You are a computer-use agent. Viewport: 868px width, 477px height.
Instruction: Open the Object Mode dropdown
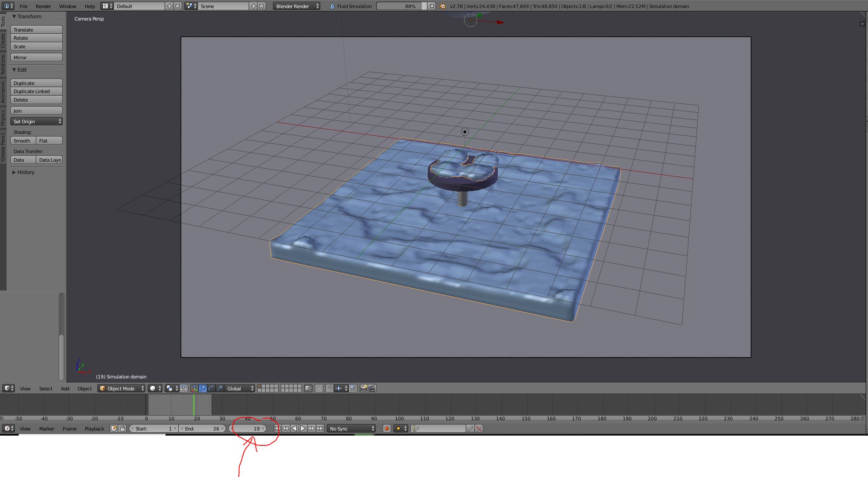pyautogui.click(x=122, y=388)
